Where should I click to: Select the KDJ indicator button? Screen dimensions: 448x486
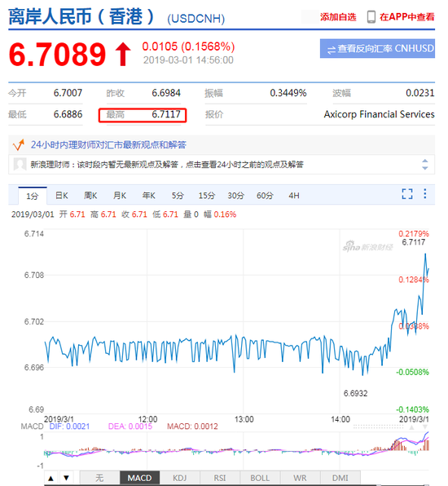tap(180, 478)
